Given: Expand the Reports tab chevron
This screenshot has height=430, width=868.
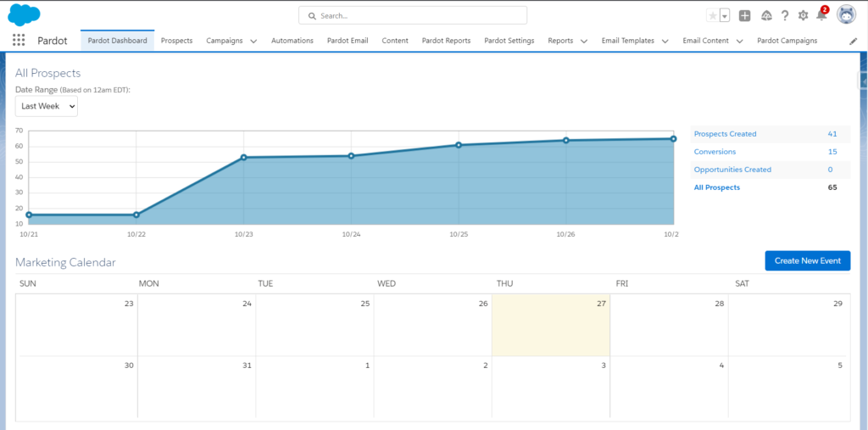Looking at the screenshot, I should 584,41.
